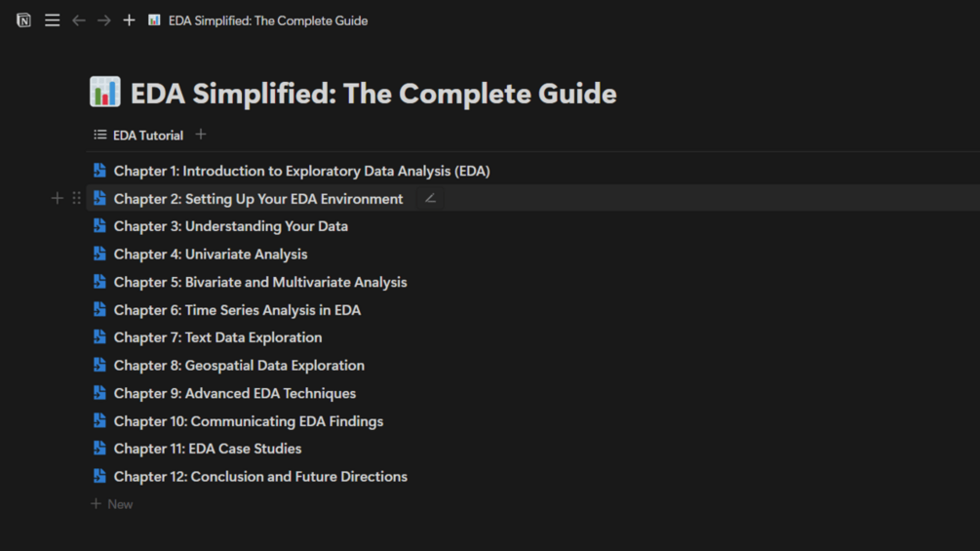Open Chapter 8: Geospatial Data Exploration
The image size is (980, 551).
[x=239, y=366]
